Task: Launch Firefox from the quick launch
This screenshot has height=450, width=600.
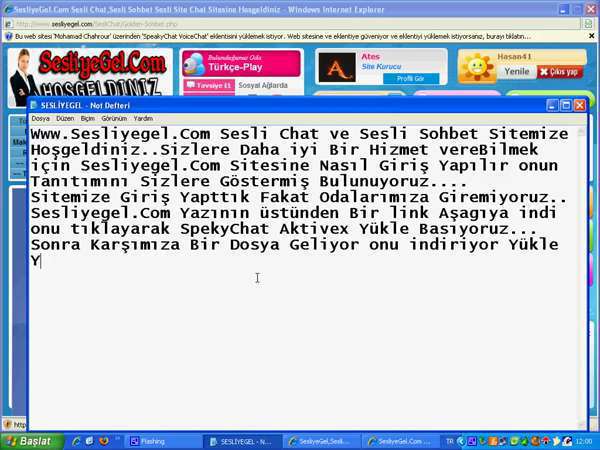Action: (x=103, y=441)
